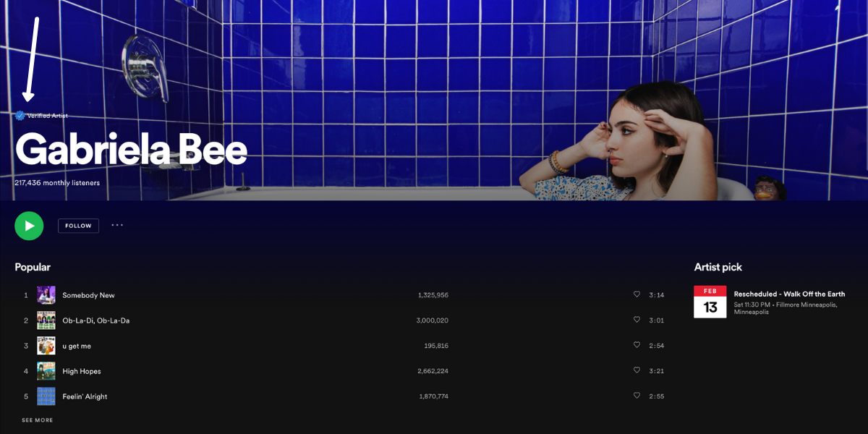
Task: Open the three-dot options menu
Action: point(117,225)
